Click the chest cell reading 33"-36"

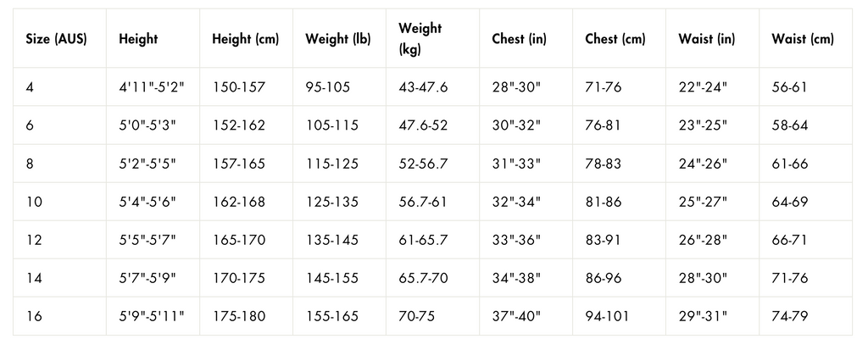click(x=516, y=240)
